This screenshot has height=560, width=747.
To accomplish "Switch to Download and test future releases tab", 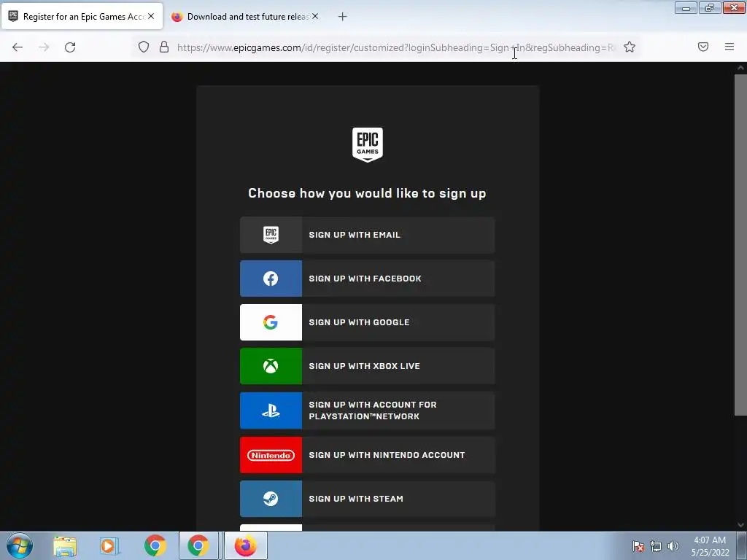I will point(247,17).
